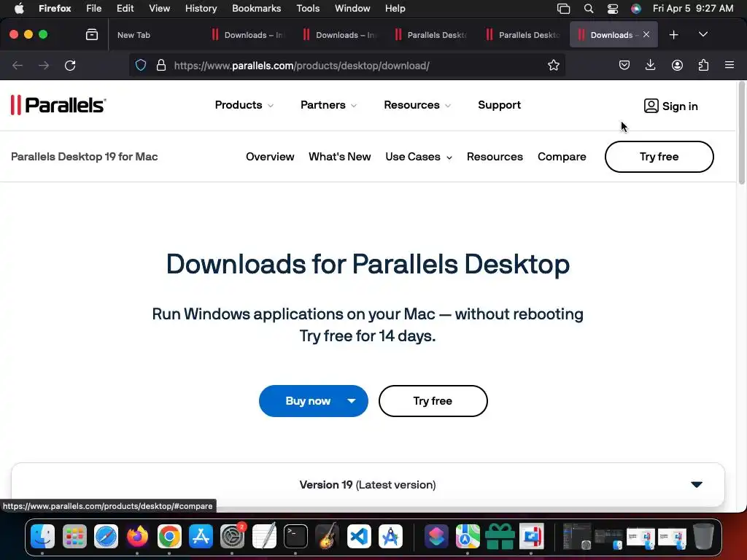Click the page vertical scrollbar
The image size is (747, 560).
tap(741, 133)
